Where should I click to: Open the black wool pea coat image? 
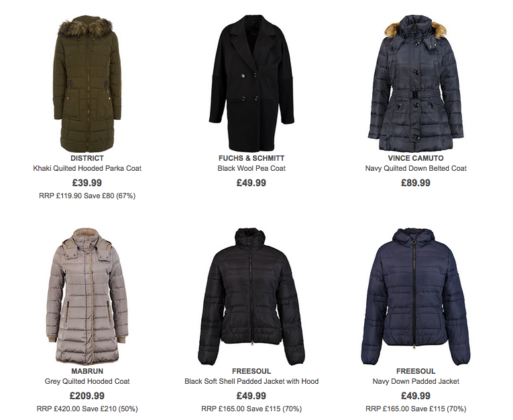251,83
